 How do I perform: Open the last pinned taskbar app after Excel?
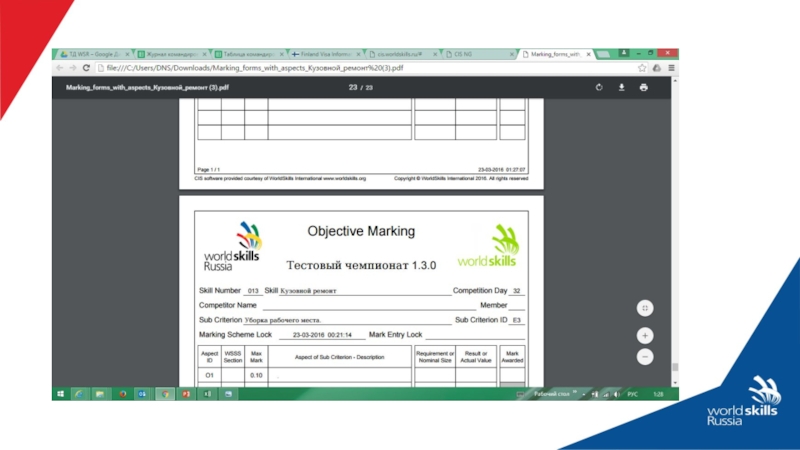[229, 394]
